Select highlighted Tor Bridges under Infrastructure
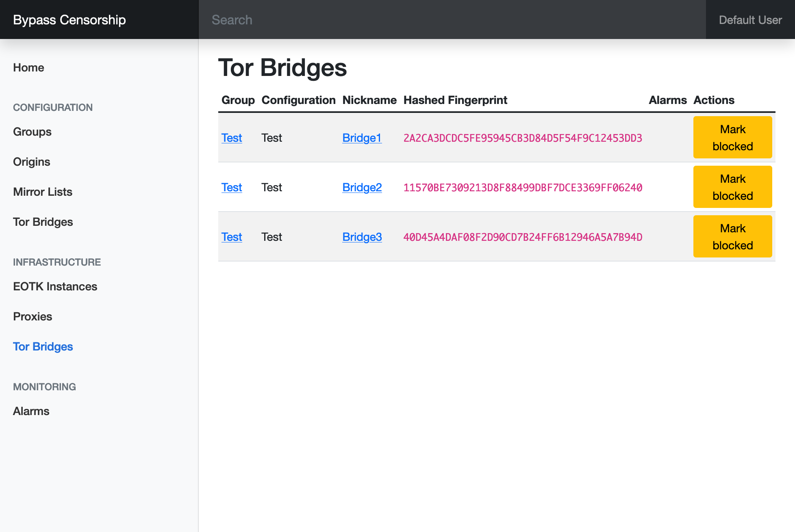Screen dimensions: 795x532 (43, 346)
